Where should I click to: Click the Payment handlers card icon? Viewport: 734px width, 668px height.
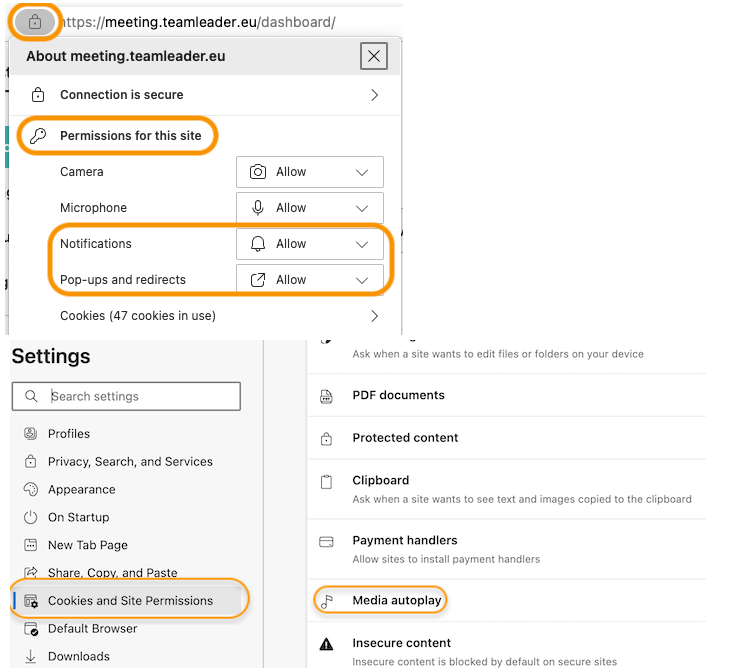326,542
